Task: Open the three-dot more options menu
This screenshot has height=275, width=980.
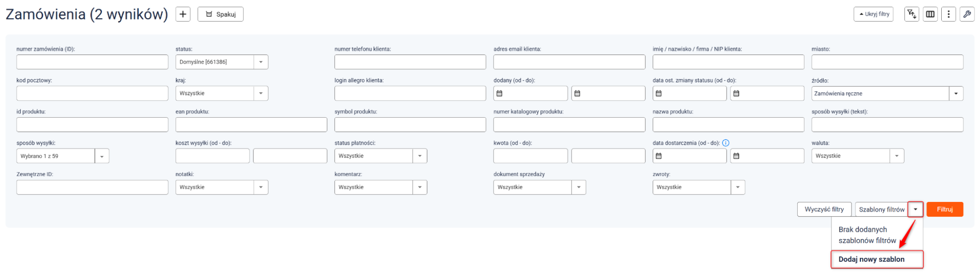Action: click(949, 14)
